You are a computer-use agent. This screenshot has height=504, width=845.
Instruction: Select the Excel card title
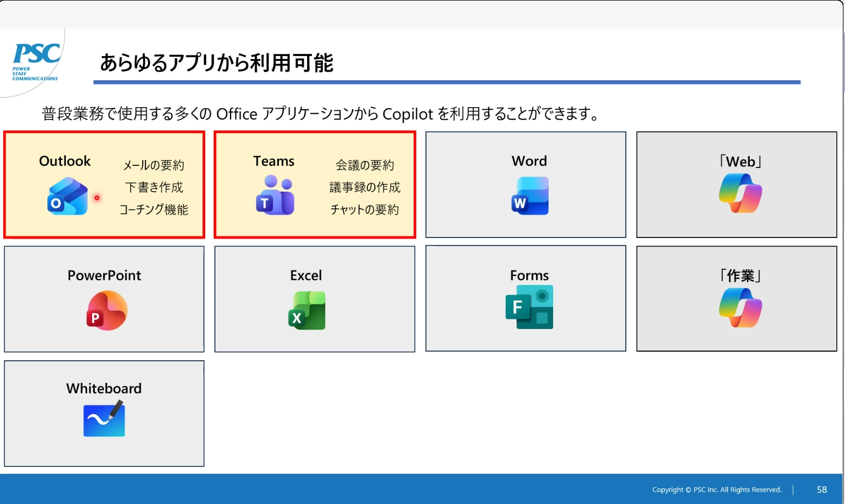point(306,275)
